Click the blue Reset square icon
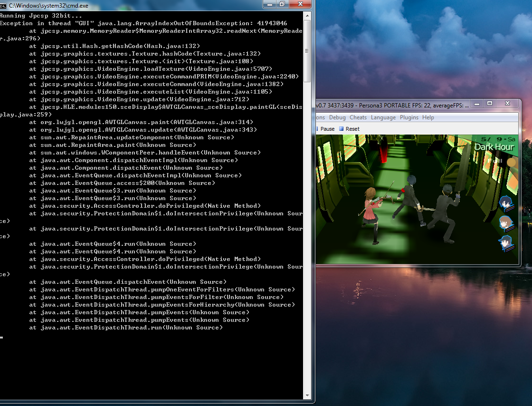Image resolution: width=532 pixels, height=406 pixels. point(342,129)
